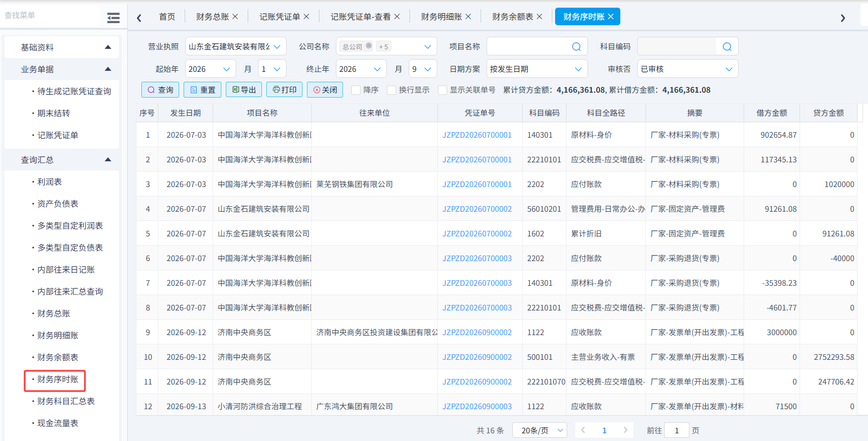
Task: Go to the next page arrow
Action: click(x=625, y=430)
